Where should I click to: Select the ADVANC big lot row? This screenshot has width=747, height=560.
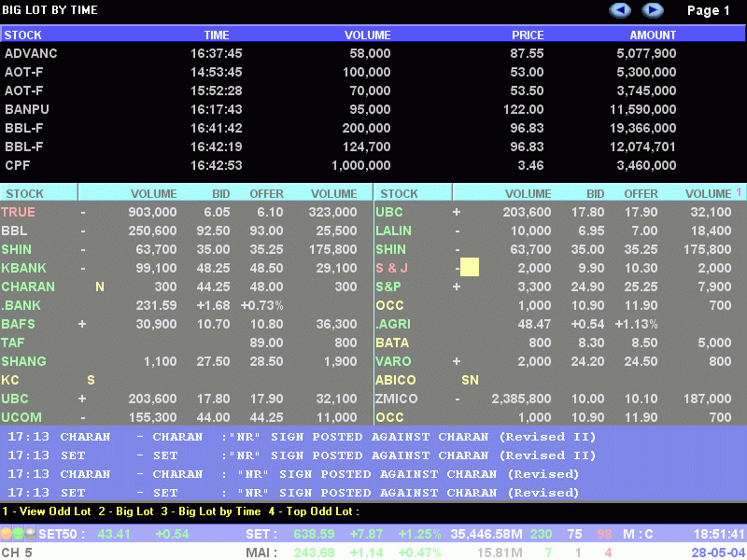(373, 53)
